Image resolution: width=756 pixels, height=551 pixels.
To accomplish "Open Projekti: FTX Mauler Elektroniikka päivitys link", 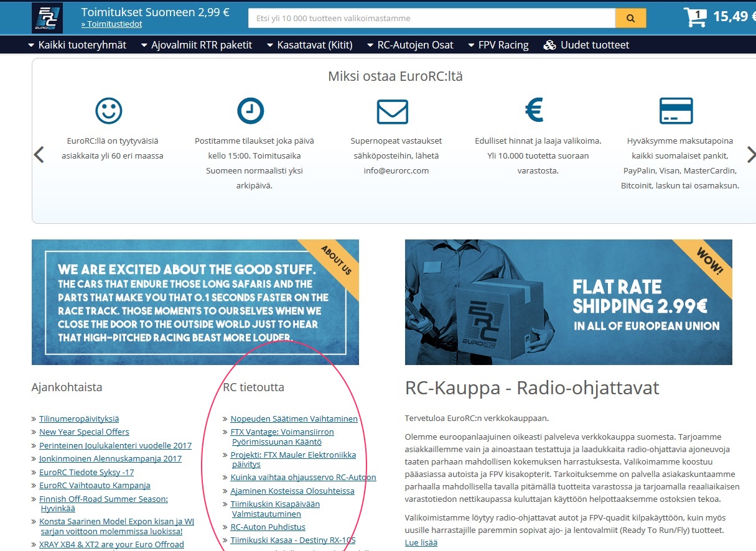I will pyautogui.click(x=293, y=460).
